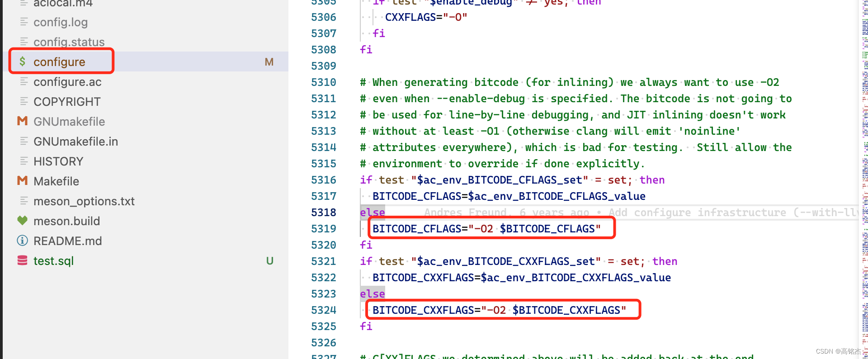Open GNUmakefile.in file
Image resolution: width=868 pixels, height=359 pixels.
(75, 142)
